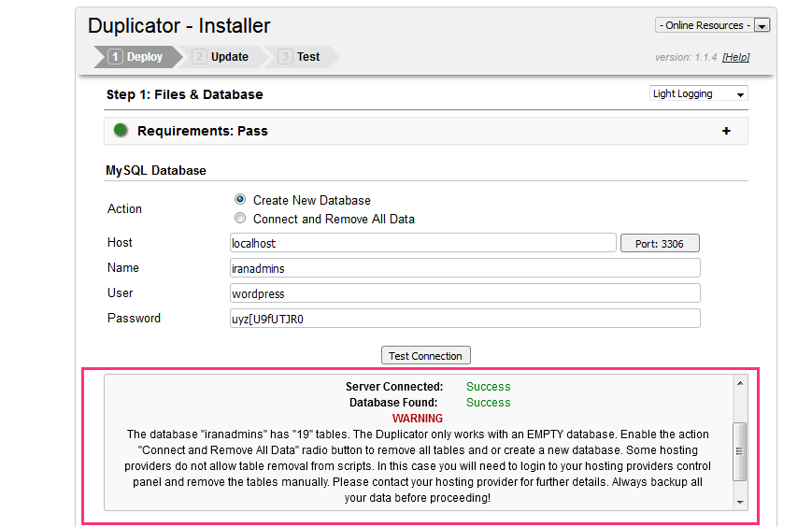Screen dimensions: 812x527
Task: Click the Step 1: Files & Database heading
Action: [185, 94]
